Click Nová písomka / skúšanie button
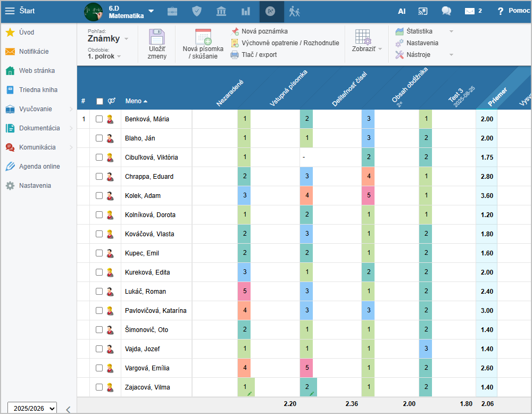532x414 pixels. pos(203,44)
